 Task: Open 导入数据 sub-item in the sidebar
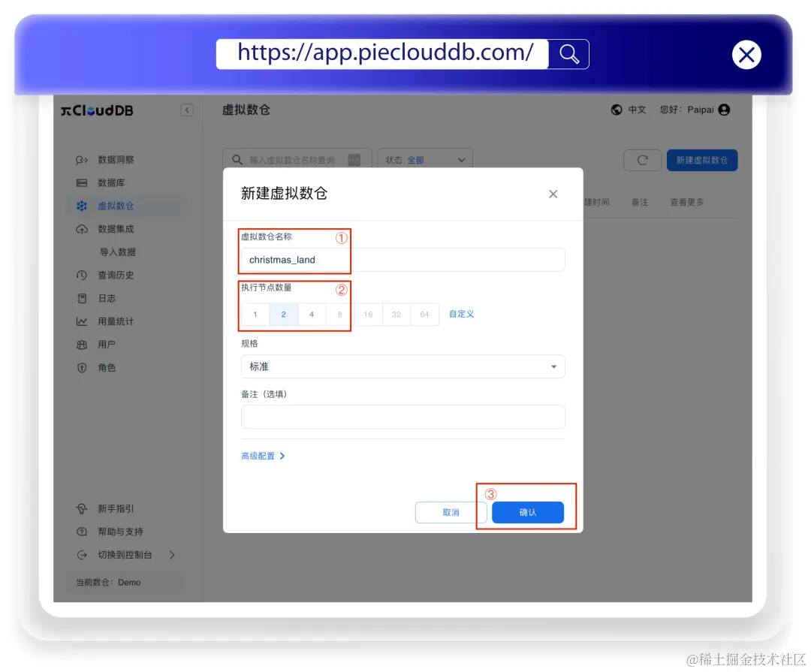118,252
